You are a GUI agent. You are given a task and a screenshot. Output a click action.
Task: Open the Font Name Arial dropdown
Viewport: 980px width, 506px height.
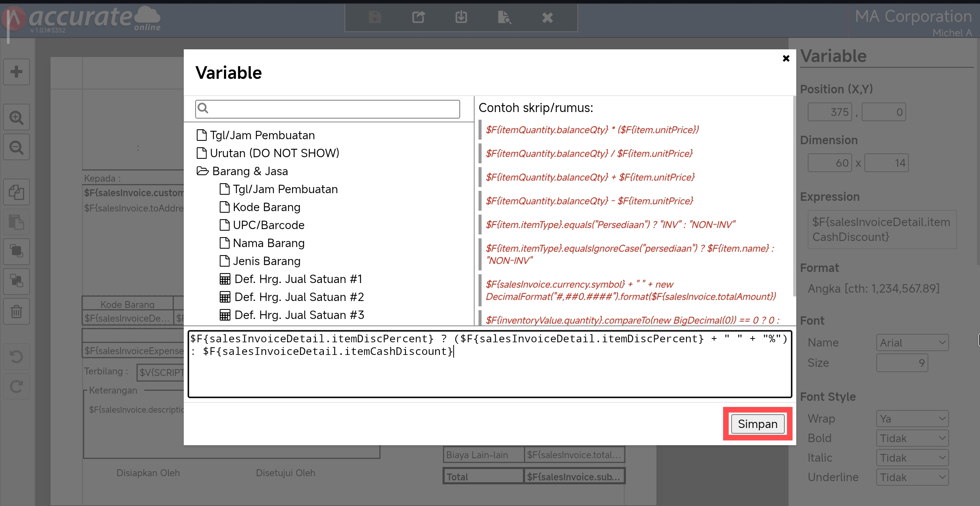912,343
